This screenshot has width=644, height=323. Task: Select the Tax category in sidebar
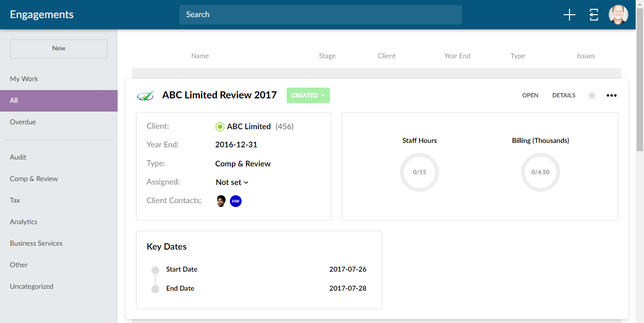tap(15, 200)
